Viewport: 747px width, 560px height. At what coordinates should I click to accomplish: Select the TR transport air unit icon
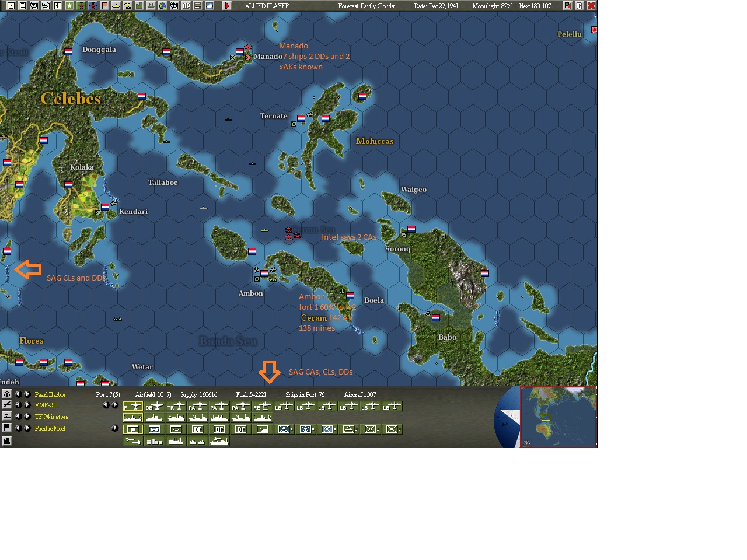coord(176,406)
